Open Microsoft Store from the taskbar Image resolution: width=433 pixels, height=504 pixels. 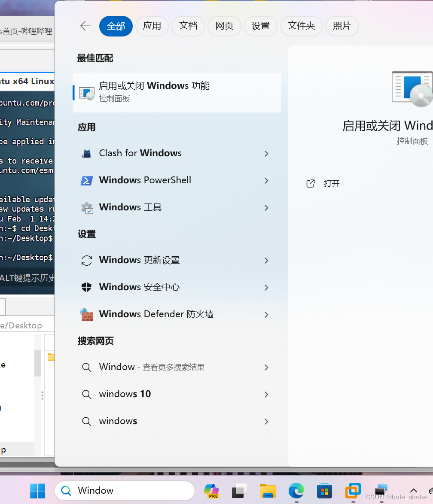325,491
